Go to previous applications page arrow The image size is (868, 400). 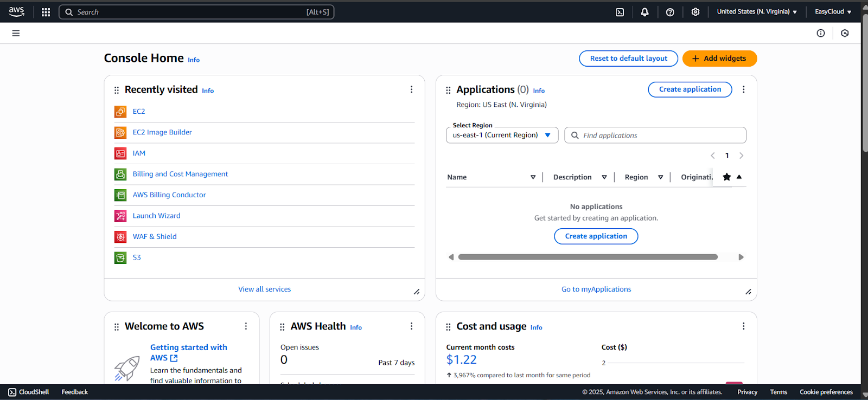(713, 156)
